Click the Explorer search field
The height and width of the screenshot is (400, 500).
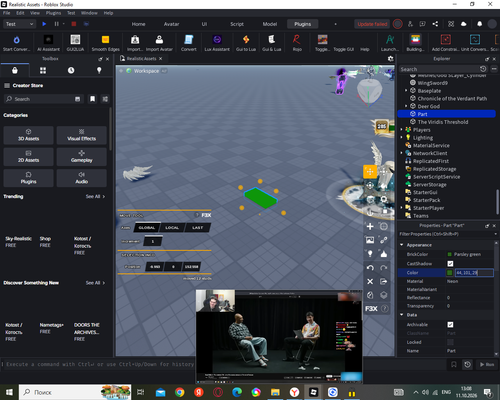pos(439,69)
